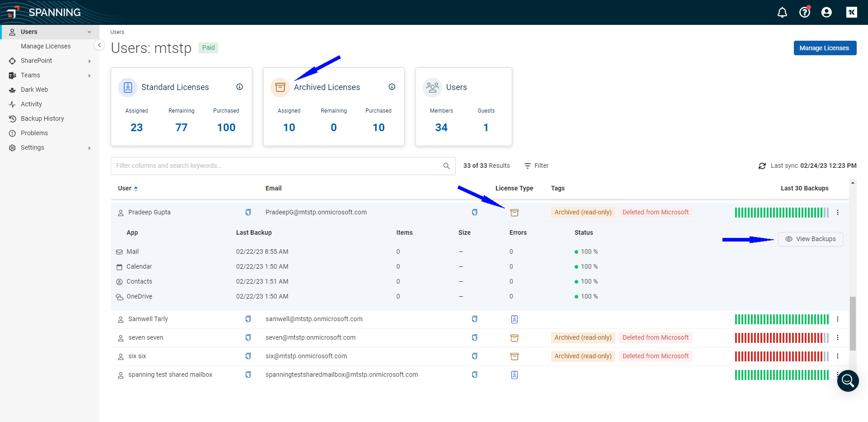Open Manage Licenses in the sidebar
The width and height of the screenshot is (868, 422).
46,46
